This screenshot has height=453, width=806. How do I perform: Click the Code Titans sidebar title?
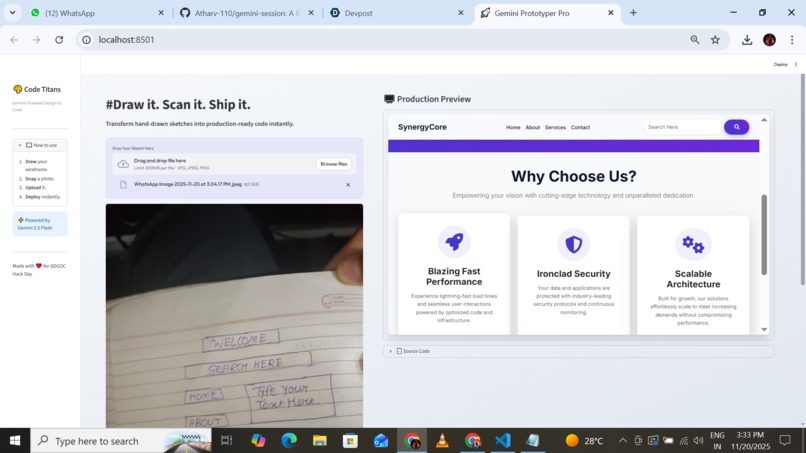coord(37,89)
